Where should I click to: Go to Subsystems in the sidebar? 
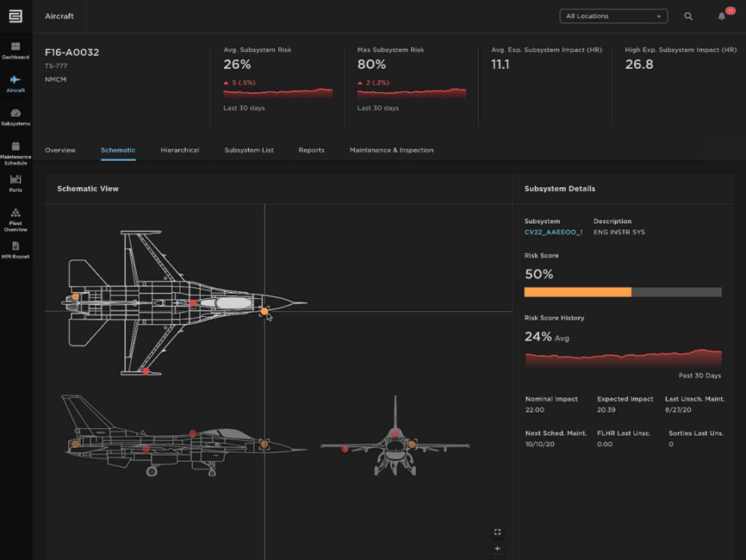pos(16,117)
